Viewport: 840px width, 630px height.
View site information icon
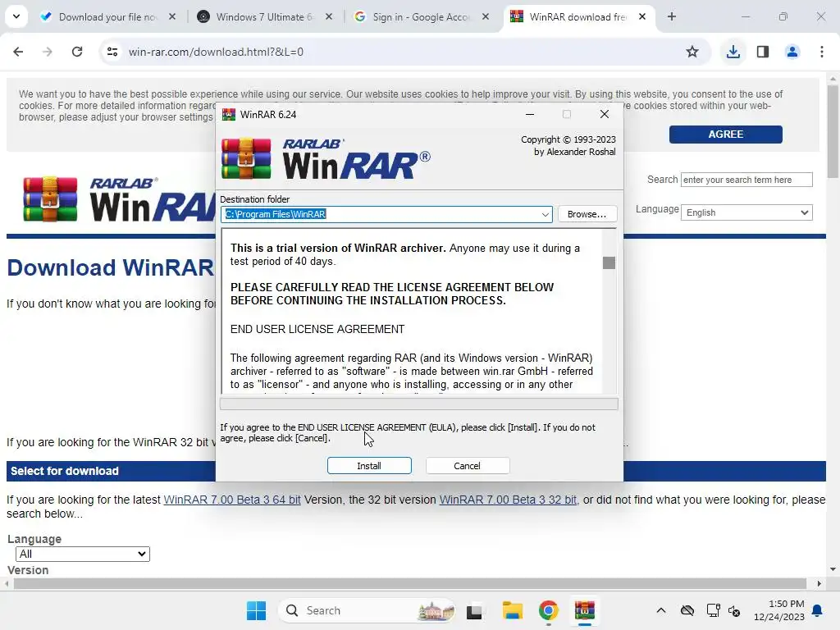coord(112,52)
